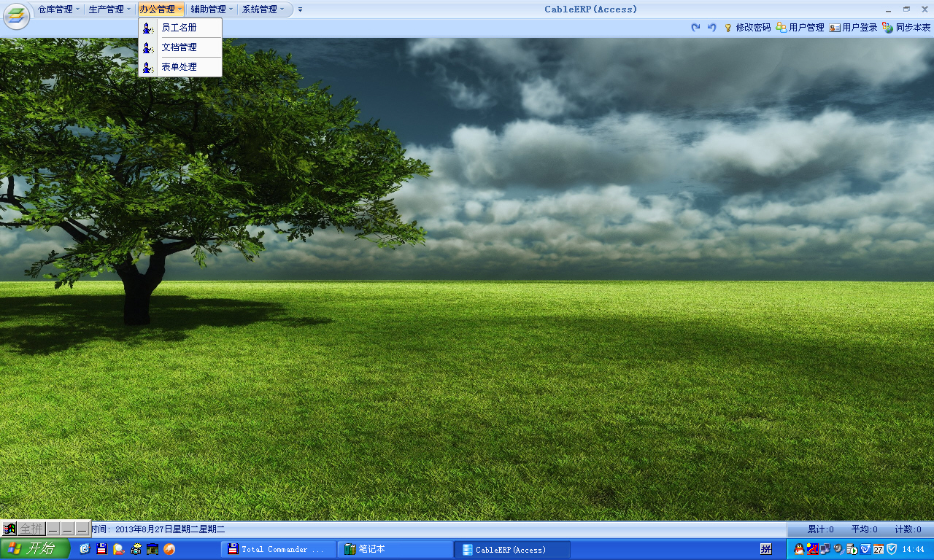Select 员工名册 from the open menu
Viewport: 934px width, 560px height.
point(180,28)
